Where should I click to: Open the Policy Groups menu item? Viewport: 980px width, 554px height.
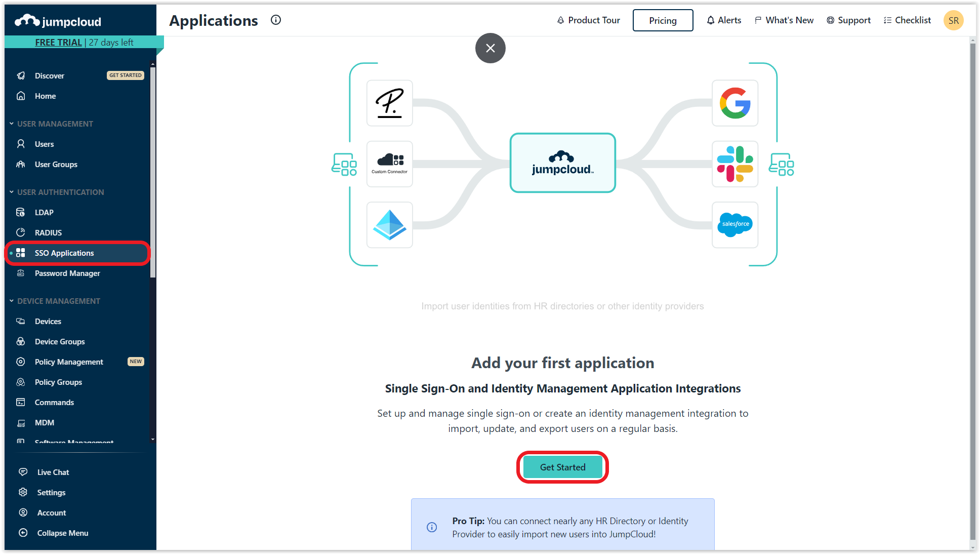[x=77, y=382]
